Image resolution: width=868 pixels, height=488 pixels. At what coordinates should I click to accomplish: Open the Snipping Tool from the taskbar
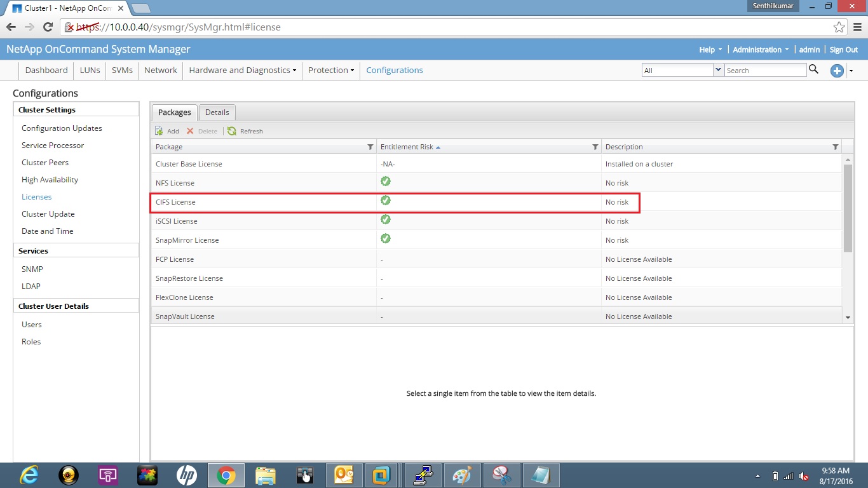coord(501,475)
